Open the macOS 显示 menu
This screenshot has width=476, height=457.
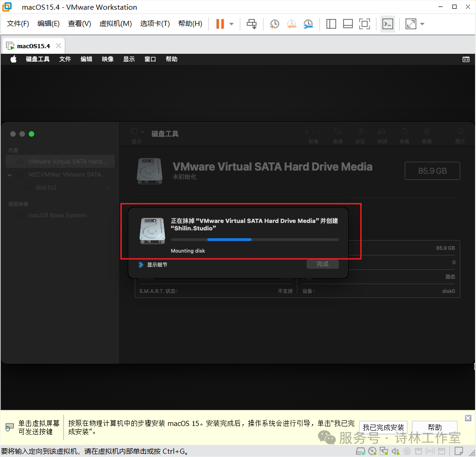pyautogui.click(x=129, y=59)
